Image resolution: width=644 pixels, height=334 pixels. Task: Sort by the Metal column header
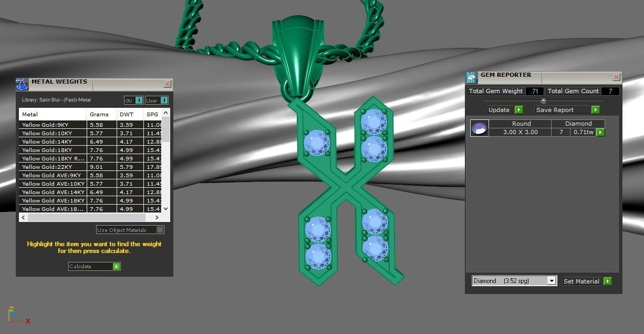click(53, 114)
